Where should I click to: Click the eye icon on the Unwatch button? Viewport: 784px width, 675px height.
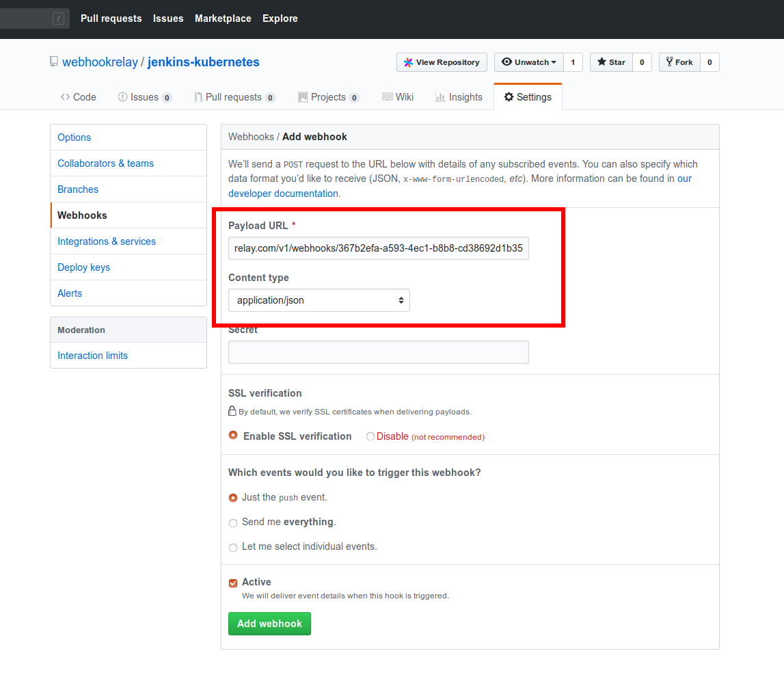click(507, 62)
